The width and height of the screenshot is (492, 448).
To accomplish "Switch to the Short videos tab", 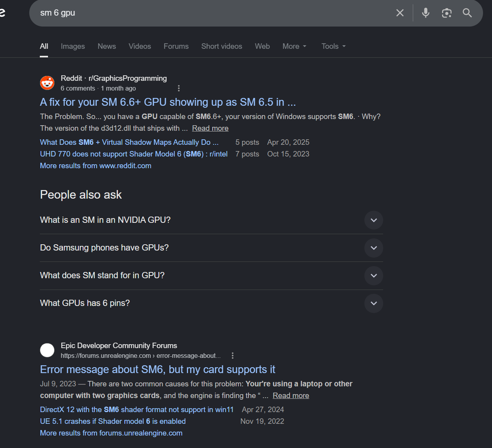I will click(x=222, y=46).
